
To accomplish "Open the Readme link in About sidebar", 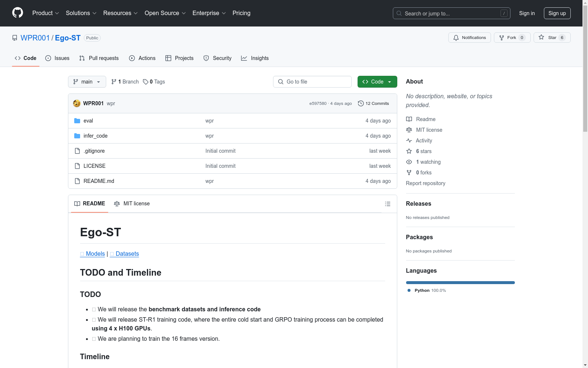I will 421,119.
